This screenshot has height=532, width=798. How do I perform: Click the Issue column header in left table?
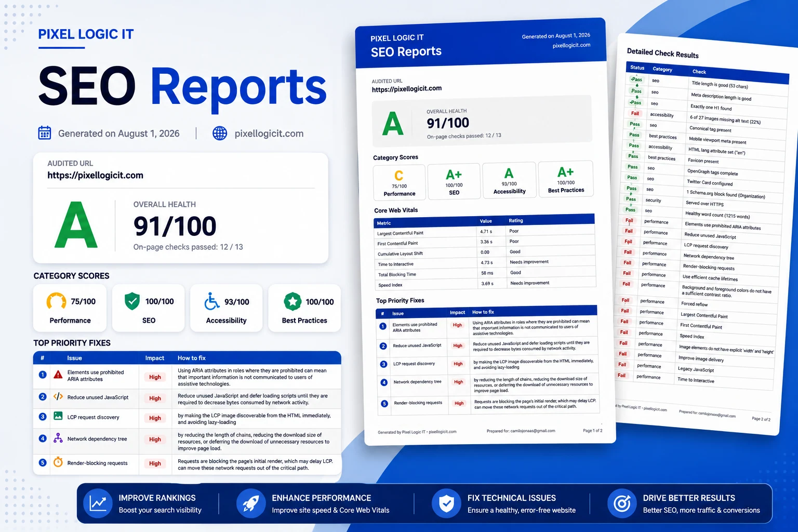coord(74,358)
